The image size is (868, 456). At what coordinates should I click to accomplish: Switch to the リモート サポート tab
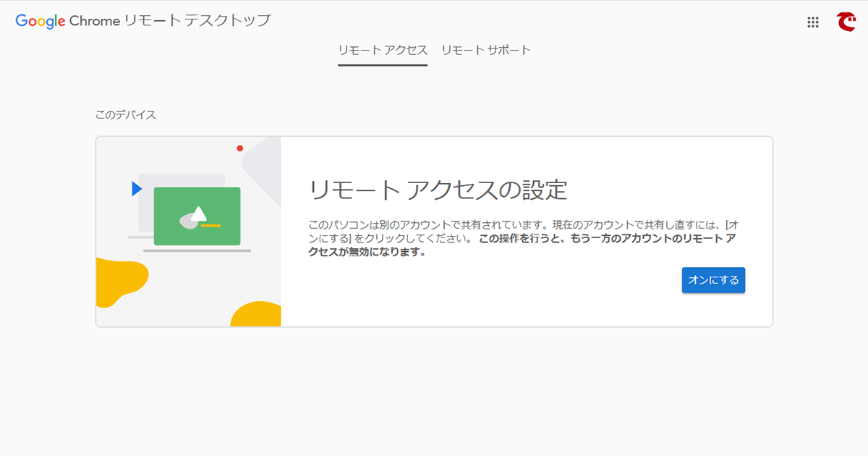[486, 51]
